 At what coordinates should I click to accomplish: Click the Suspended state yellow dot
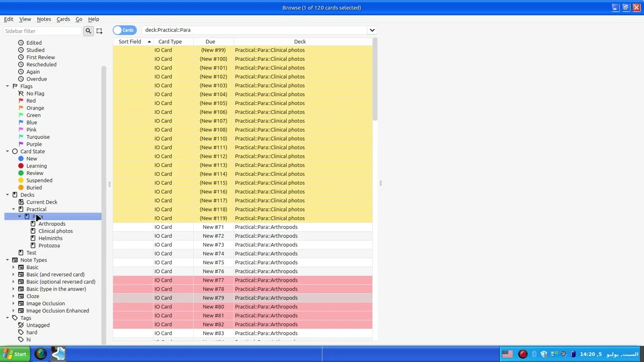coord(21,180)
